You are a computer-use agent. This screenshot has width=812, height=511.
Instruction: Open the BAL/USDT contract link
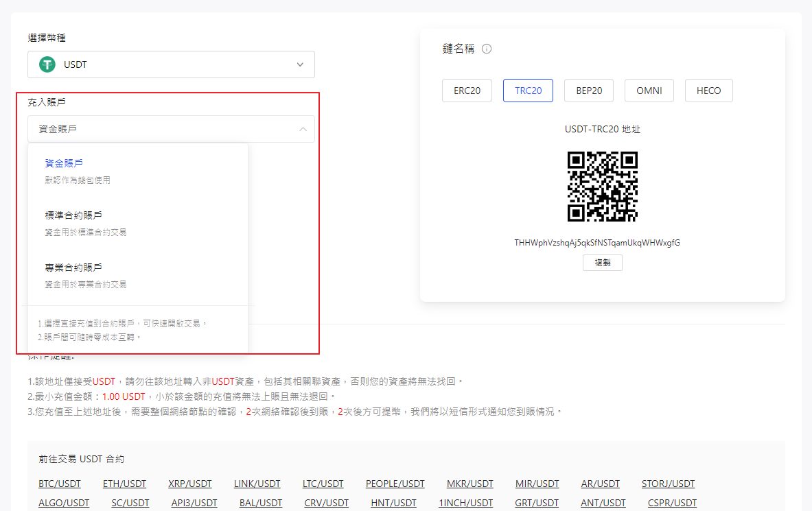pos(260,503)
